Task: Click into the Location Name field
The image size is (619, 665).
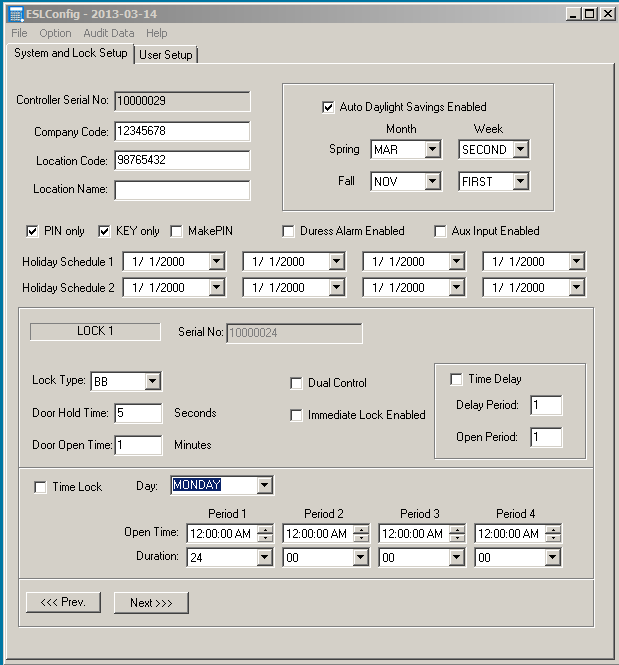Action: click(x=182, y=190)
